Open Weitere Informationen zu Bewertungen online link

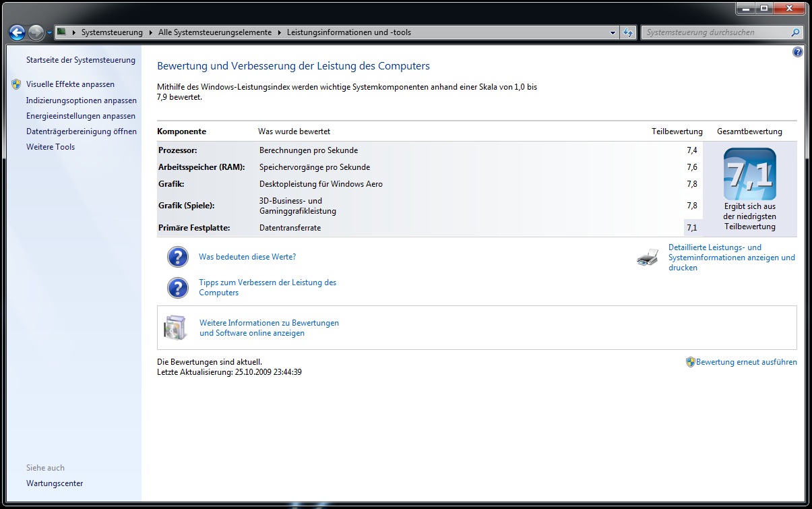pyautogui.click(x=269, y=328)
